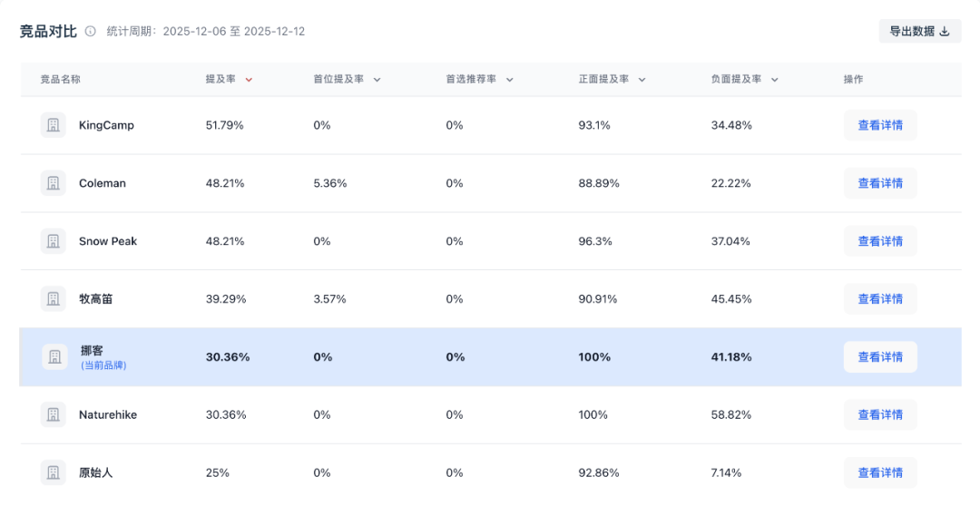Screen dimensions: 980x506
Task: Click the 3.57% first-mention cell
Action: coord(329,298)
